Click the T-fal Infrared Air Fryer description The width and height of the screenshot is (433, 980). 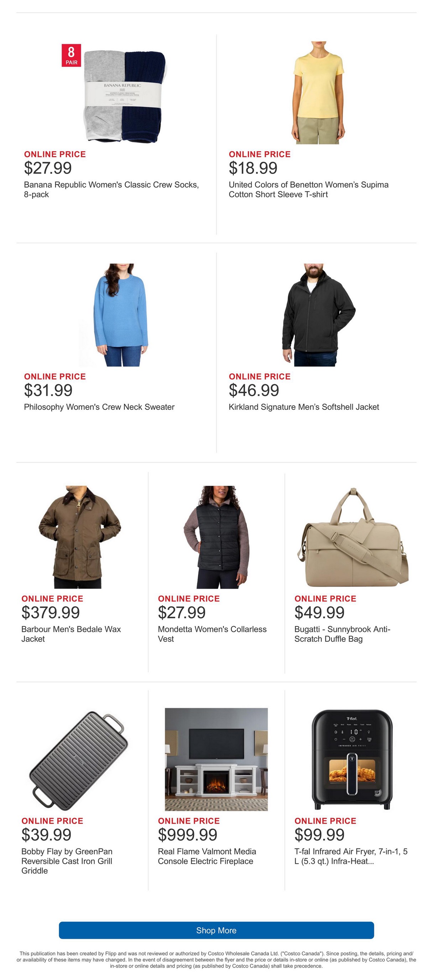pos(351,856)
